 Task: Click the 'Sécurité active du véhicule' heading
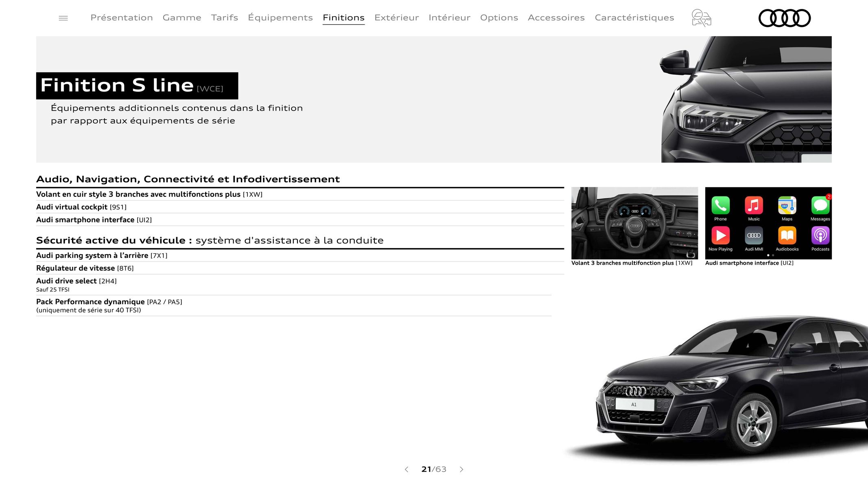tap(210, 240)
